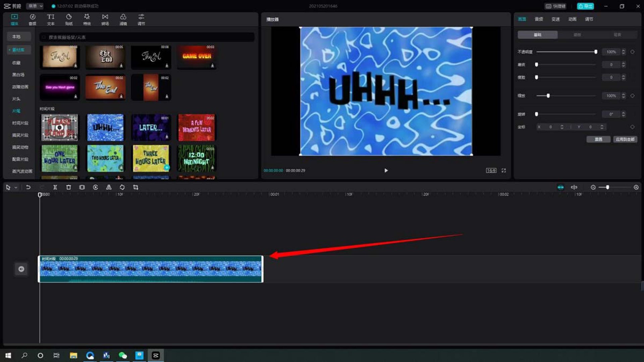Open the Effects (特效) panel tab
Image resolution: width=644 pixels, height=362 pixels.
[87, 19]
